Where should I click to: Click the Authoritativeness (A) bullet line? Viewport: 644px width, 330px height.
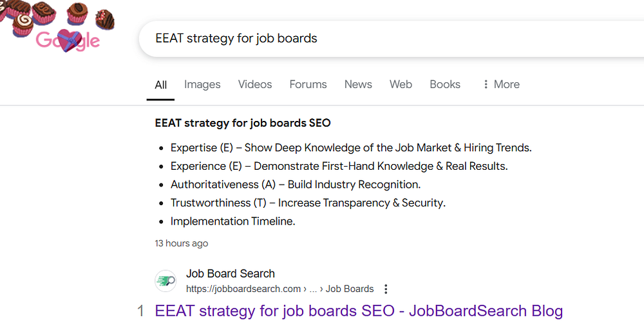pyautogui.click(x=295, y=185)
